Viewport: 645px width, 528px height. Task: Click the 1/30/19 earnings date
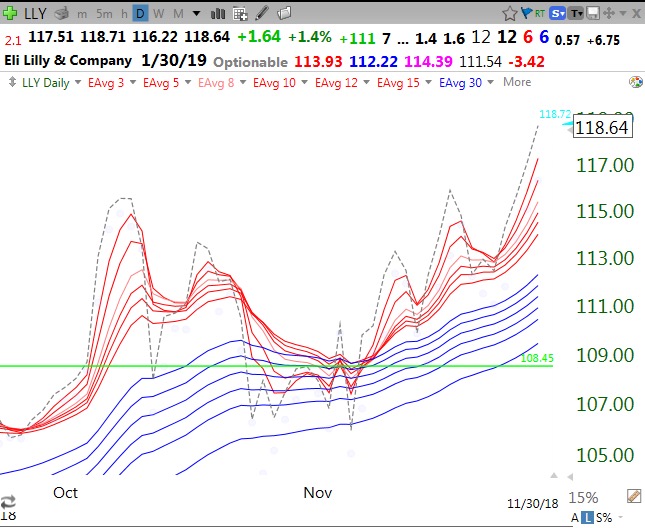(174, 60)
